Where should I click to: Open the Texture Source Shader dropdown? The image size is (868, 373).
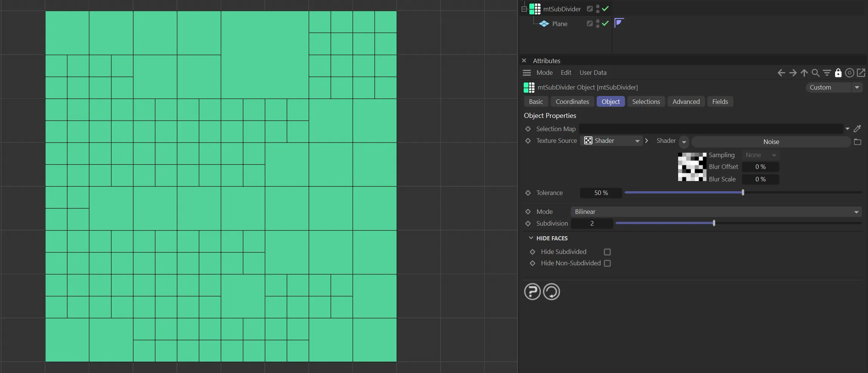pos(612,141)
